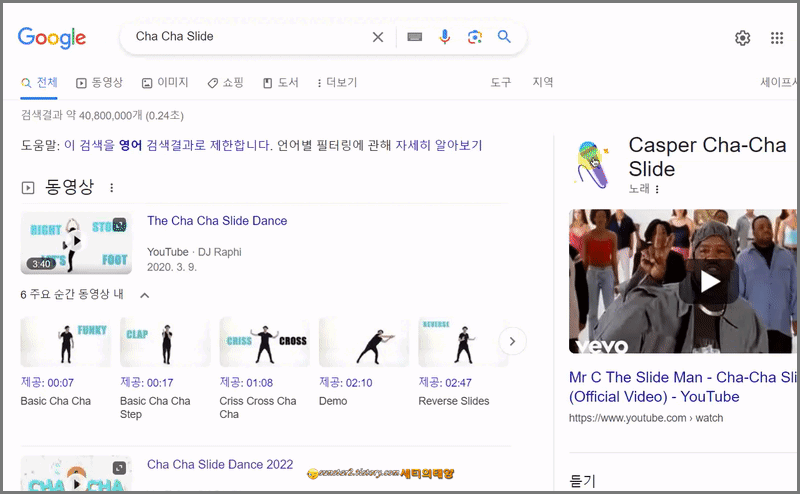The width and height of the screenshot is (800, 494).
Task: Show next key moments with arrow button
Action: click(x=512, y=341)
